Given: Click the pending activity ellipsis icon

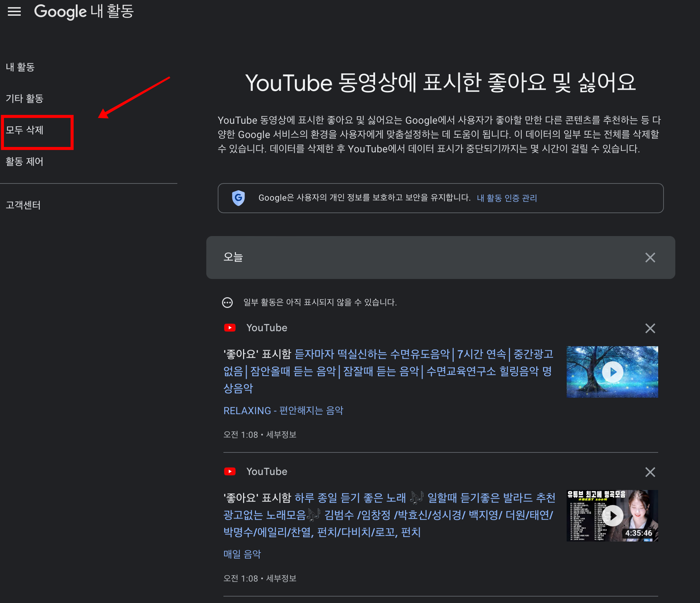Looking at the screenshot, I should point(227,303).
